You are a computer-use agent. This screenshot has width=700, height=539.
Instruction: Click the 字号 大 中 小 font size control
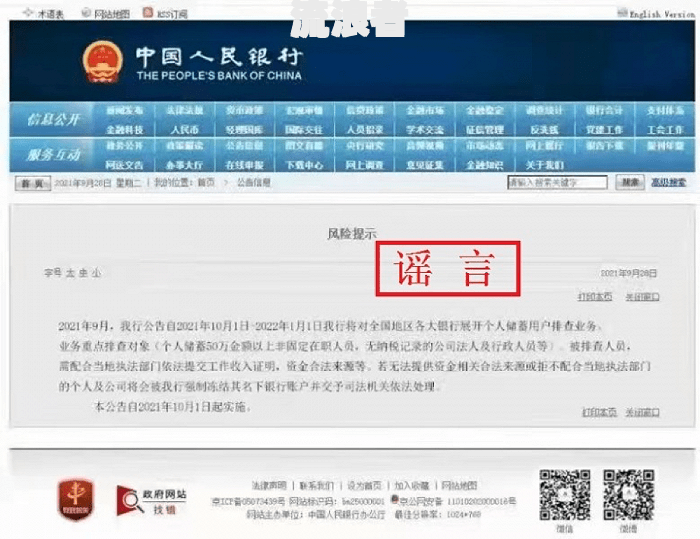73,272
